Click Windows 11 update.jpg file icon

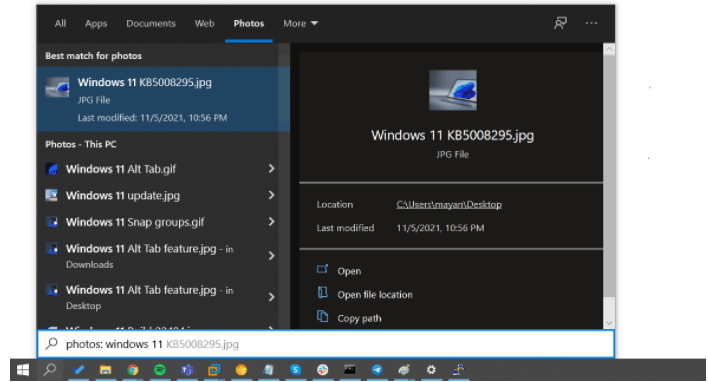[52, 195]
